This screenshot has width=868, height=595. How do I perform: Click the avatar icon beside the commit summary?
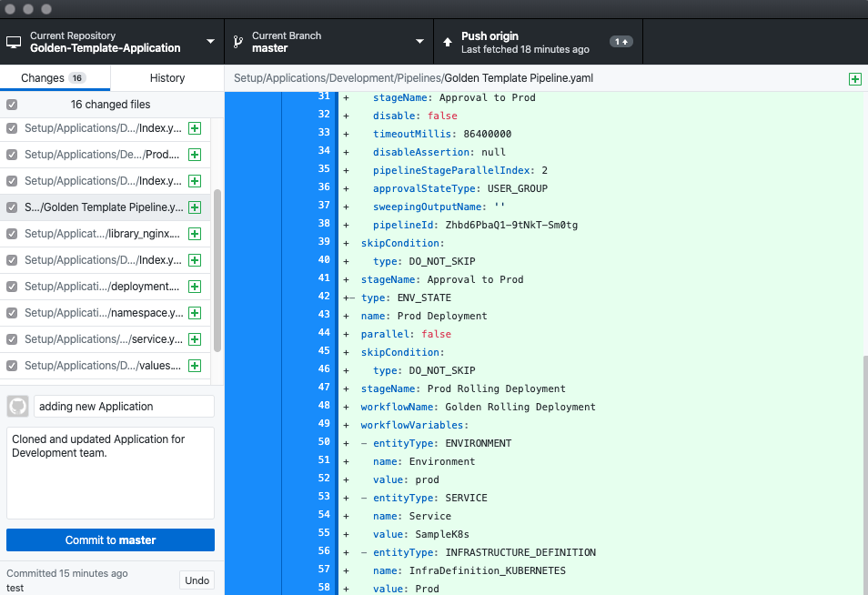coord(17,407)
